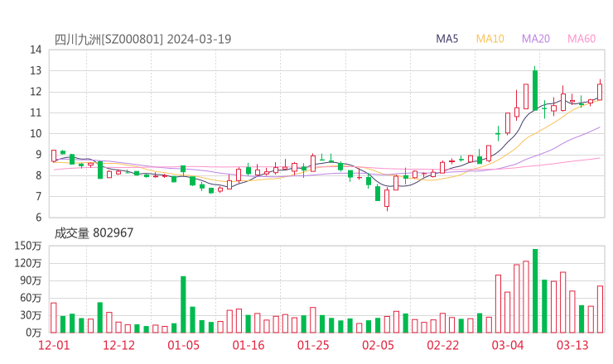Click the 01-25 date axis label
The image size is (613, 364).
(313, 345)
